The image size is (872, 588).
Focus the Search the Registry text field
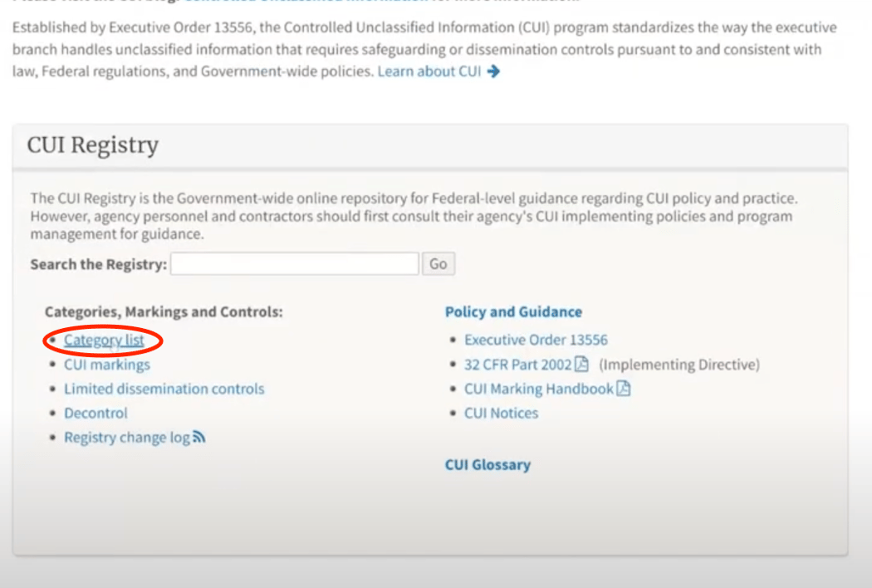pos(295,264)
